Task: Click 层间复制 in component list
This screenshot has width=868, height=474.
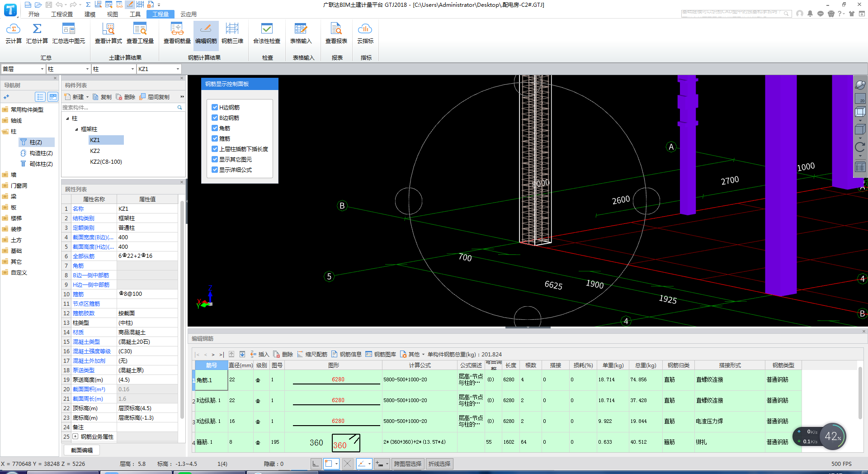Action: pos(155,97)
